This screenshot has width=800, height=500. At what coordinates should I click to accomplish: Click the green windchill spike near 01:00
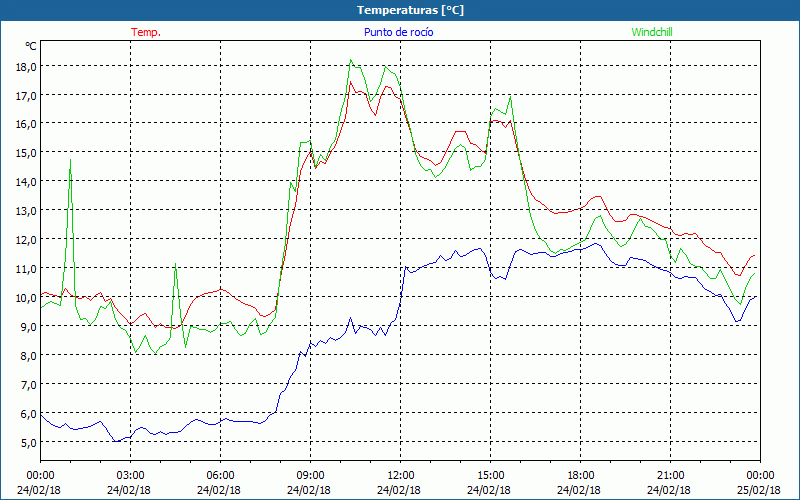(x=70, y=160)
